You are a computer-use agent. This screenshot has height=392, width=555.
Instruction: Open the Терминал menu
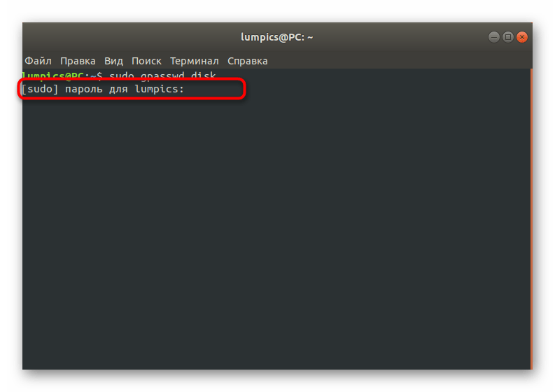[x=194, y=61]
